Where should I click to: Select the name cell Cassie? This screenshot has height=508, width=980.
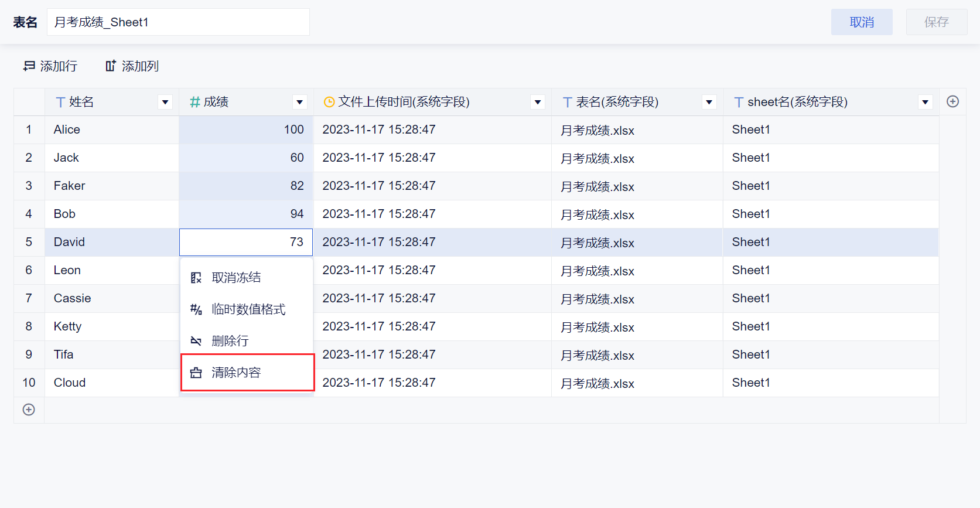pos(112,298)
